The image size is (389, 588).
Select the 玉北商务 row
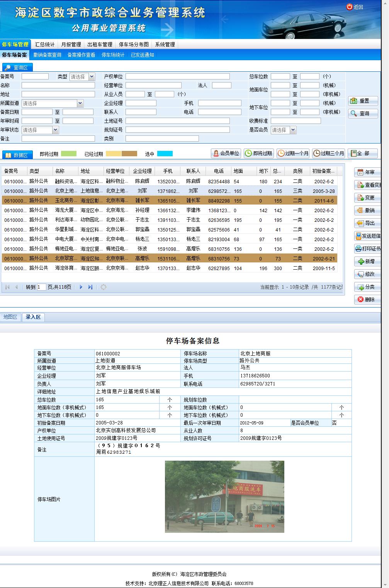click(x=170, y=201)
